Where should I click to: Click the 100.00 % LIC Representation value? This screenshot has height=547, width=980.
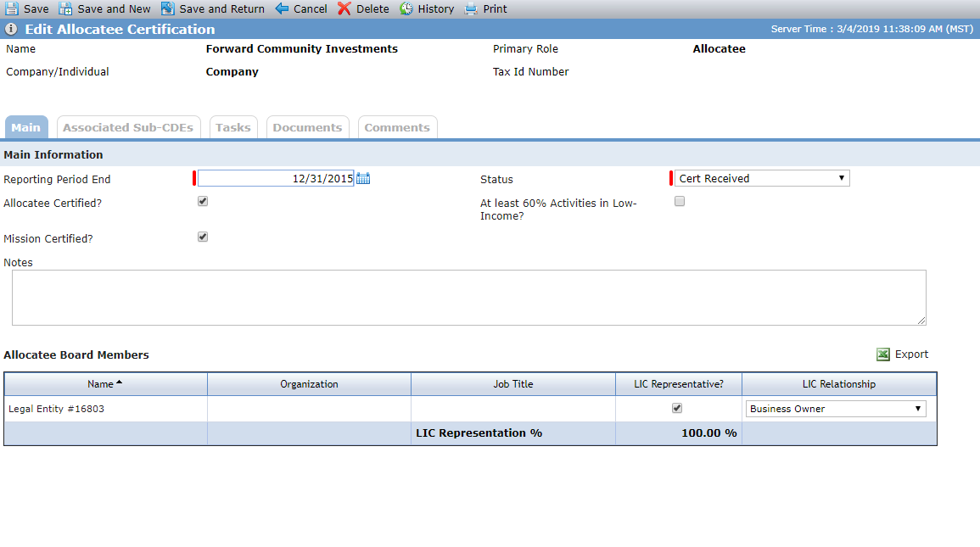(x=708, y=433)
